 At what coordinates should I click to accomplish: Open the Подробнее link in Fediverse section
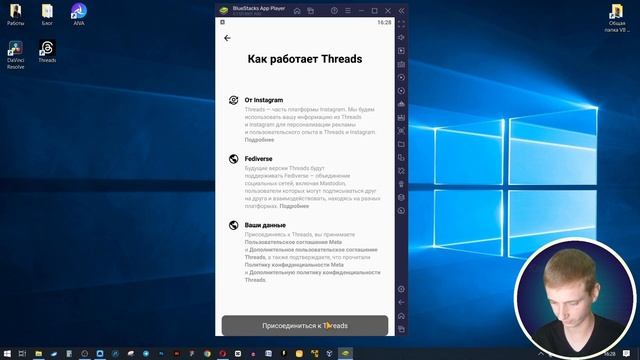point(294,206)
